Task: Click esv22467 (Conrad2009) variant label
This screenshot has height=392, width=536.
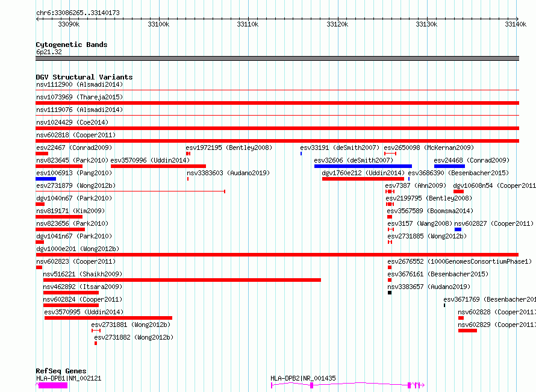Action: (x=74, y=148)
